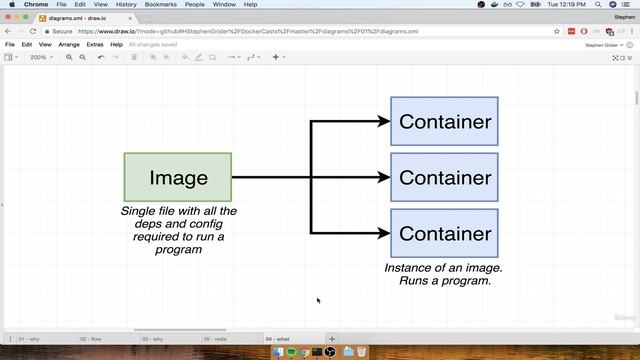The image size is (640, 360).
Task: Open the waypoints style dropdown
Action: (x=253, y=57)
